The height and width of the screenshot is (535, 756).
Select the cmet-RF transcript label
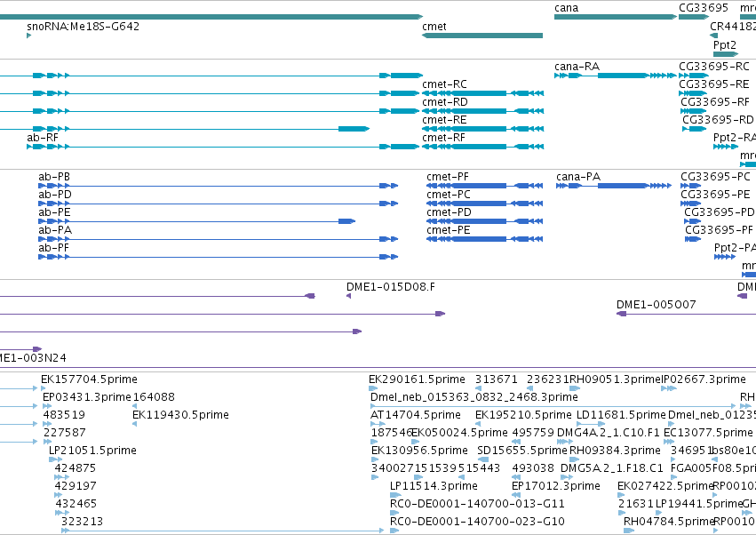pos(443,138)
